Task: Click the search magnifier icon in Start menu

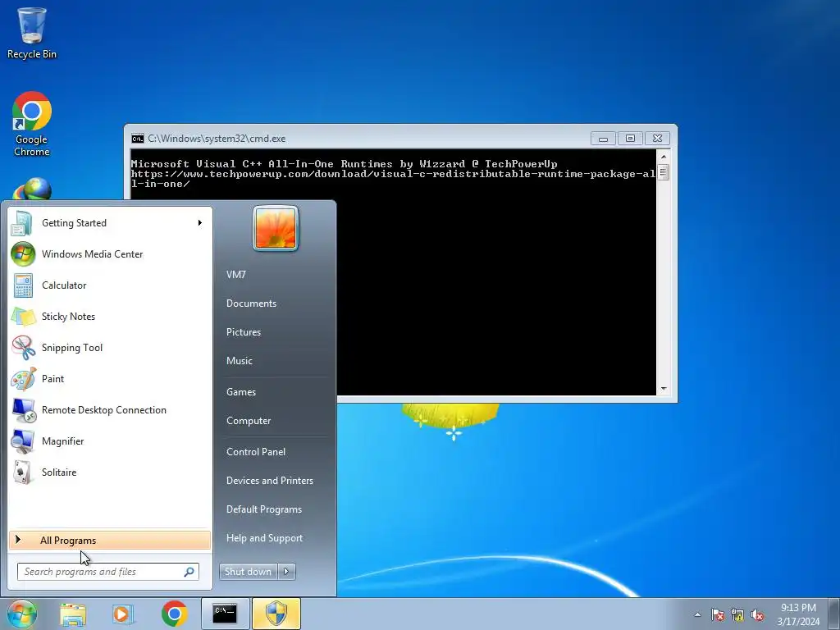Action: point(189,572)
